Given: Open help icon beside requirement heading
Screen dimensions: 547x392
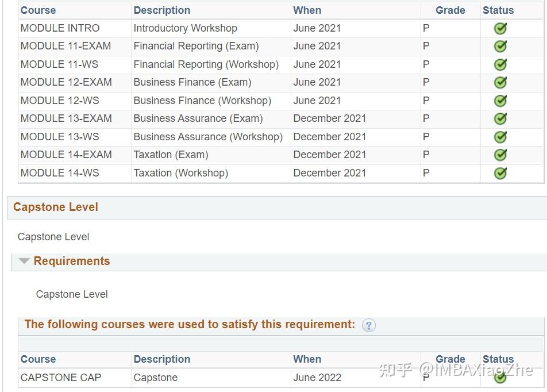Looking at the screenshot, I should coord(369,325).
